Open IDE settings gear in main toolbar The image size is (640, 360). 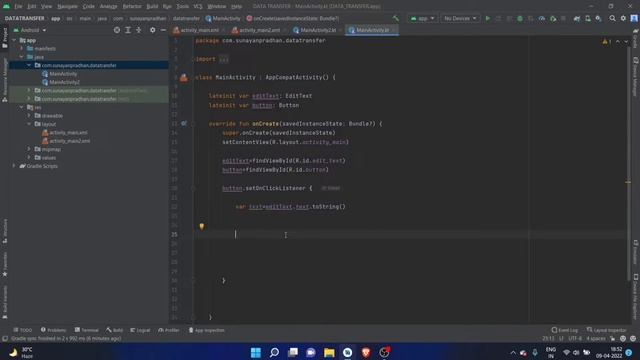(623, 18)
